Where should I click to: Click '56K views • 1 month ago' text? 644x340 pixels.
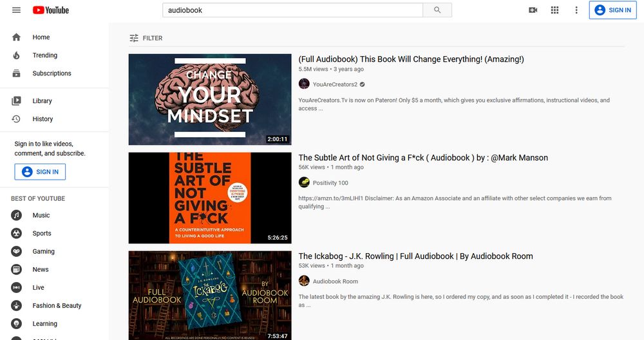(x=331, y=167)
